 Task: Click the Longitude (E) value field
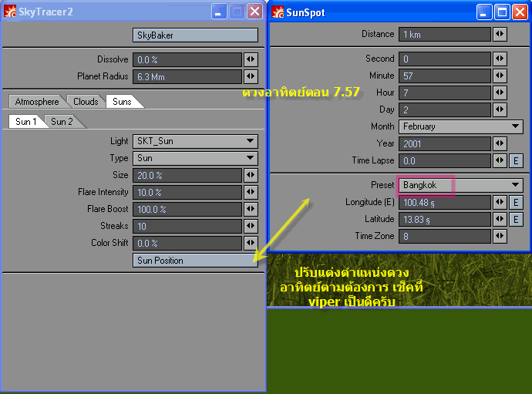tap(445, 203)
